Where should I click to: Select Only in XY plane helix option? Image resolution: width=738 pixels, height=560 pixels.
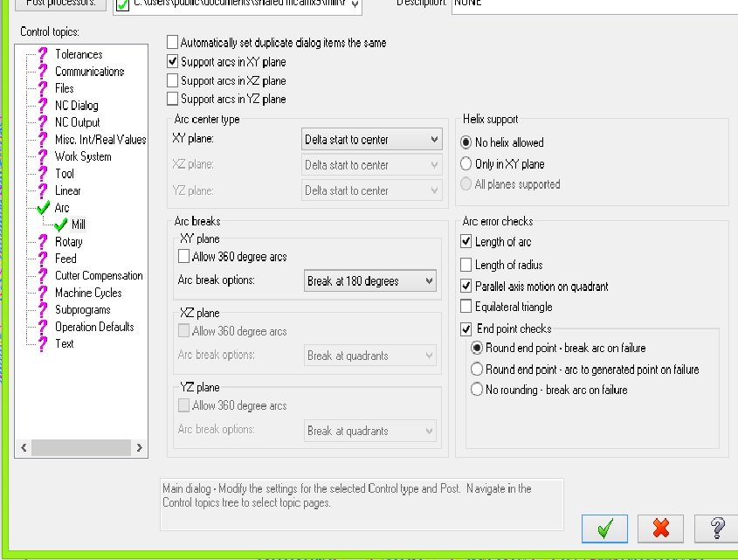pyautogui.click(x=466, y=163)
